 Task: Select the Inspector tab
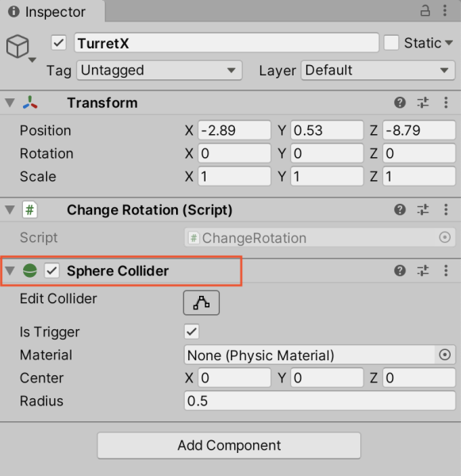point(47,12)
